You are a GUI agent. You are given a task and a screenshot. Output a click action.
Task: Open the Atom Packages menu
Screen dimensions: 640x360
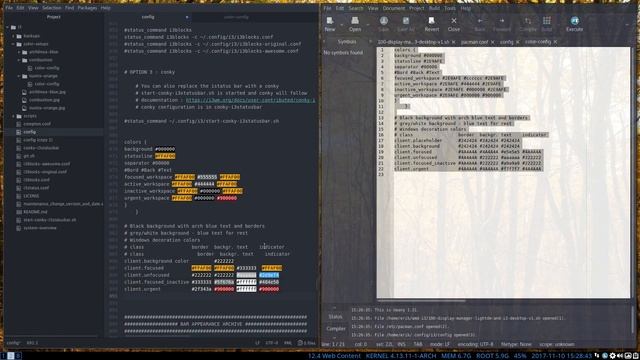pos(87,8)
